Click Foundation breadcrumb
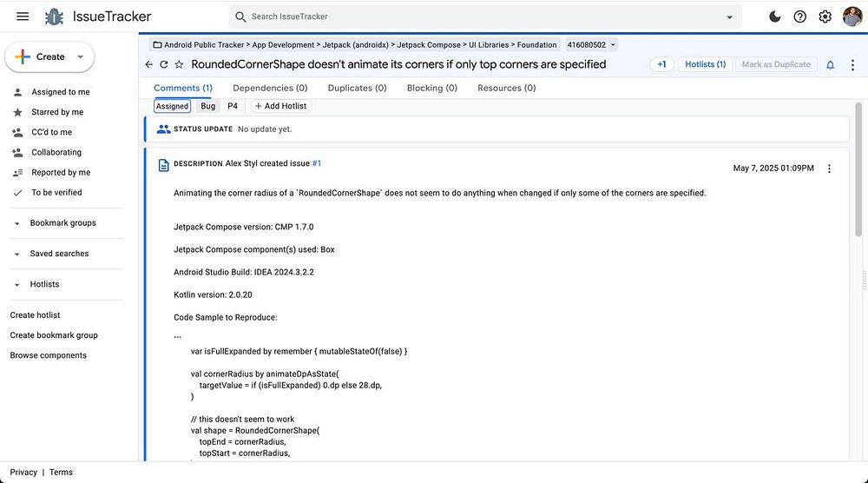This screenshot has width=868, height=483. 537,45
